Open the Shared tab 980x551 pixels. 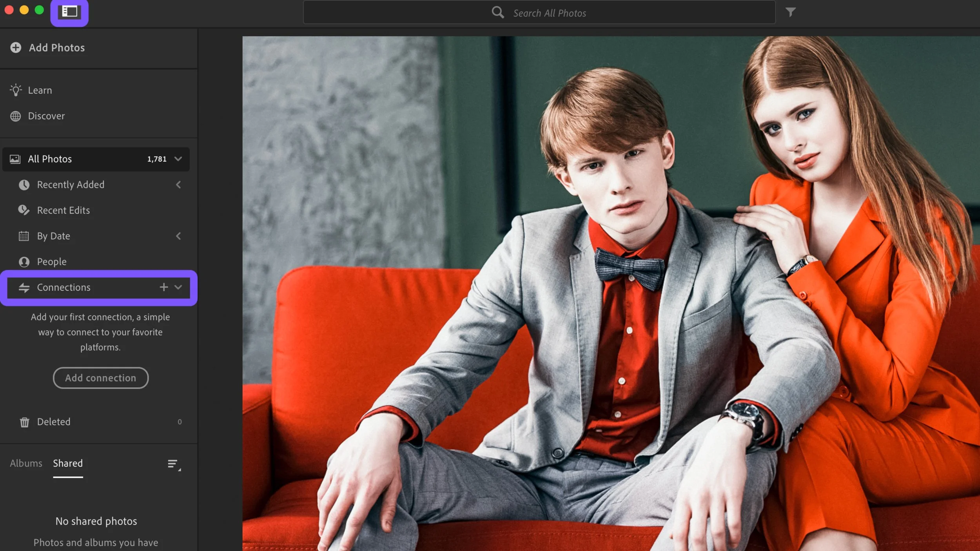click(67, 463)
